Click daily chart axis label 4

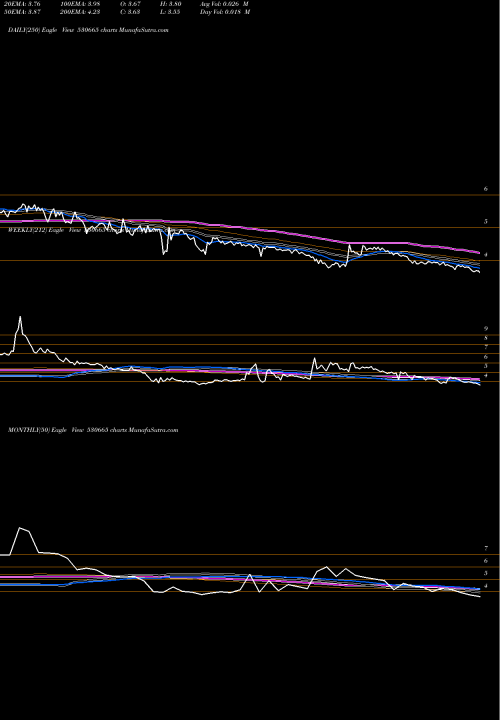(485, 254)
